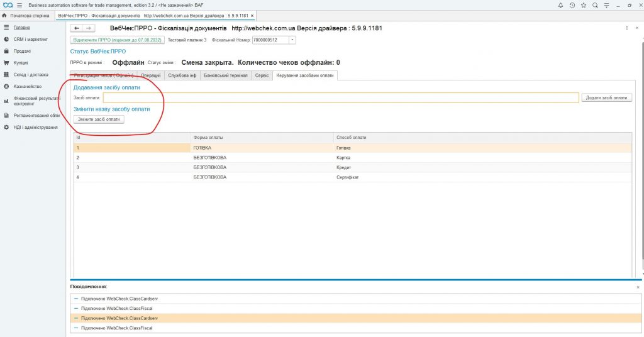Click the form's vertical scrollbar

click(x=642, y=150)
